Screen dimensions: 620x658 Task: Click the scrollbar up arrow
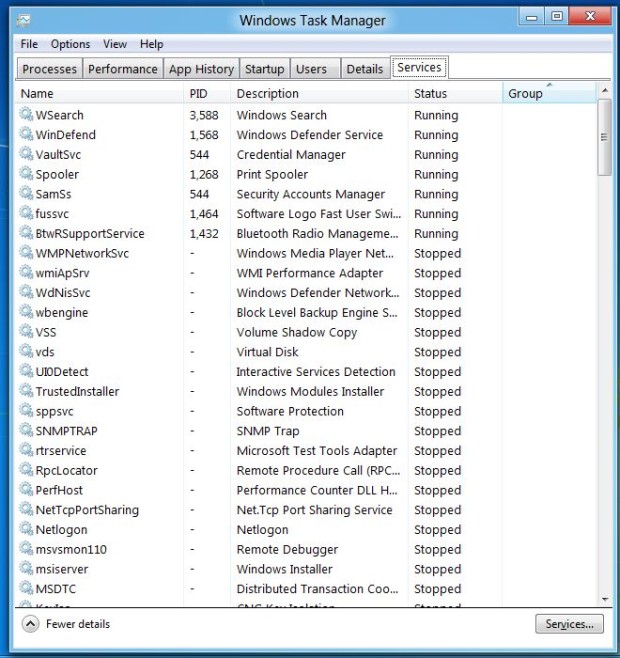coord(604,90)
